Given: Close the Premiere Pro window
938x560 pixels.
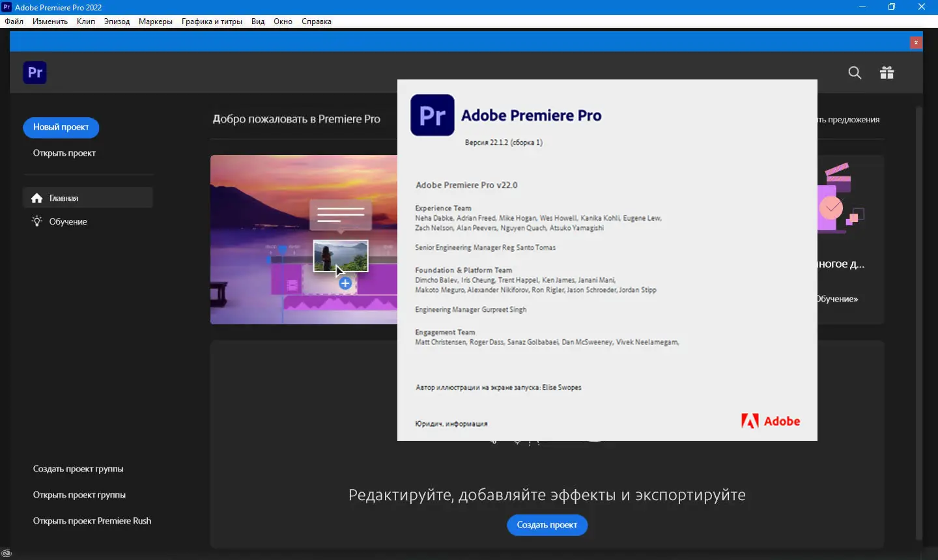Looking at the screenshot, I should 922,7.
